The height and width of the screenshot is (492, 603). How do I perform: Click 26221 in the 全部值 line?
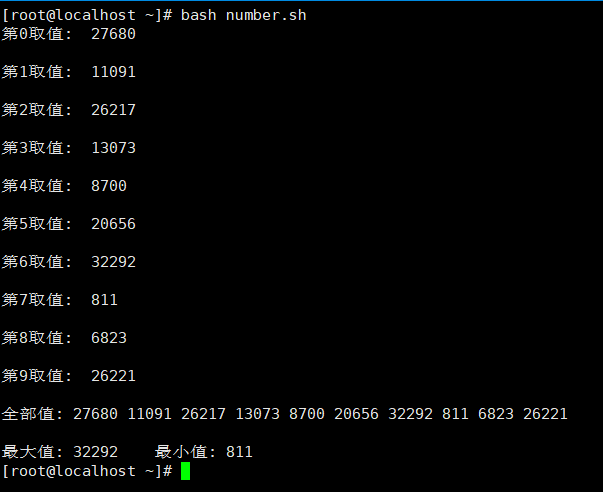point(545,414)
